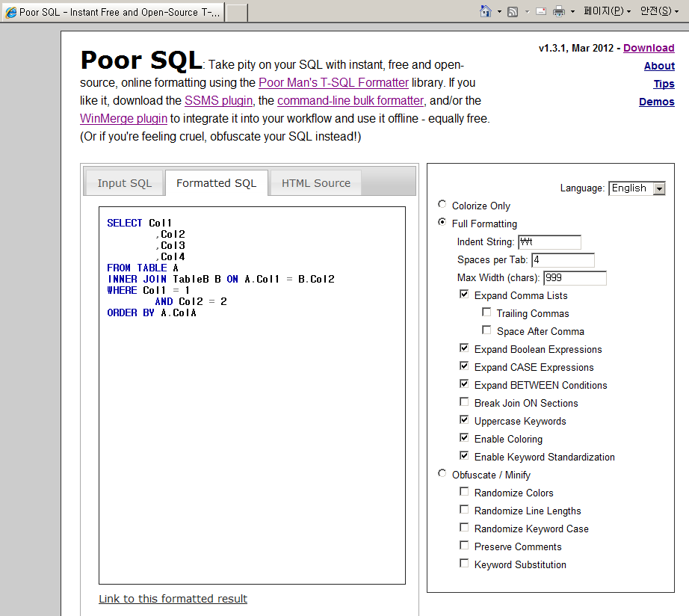Viewport: 689px width, 616px height.
Task: Switch to the HTML Source tab
Action: [x=316, y=183]
